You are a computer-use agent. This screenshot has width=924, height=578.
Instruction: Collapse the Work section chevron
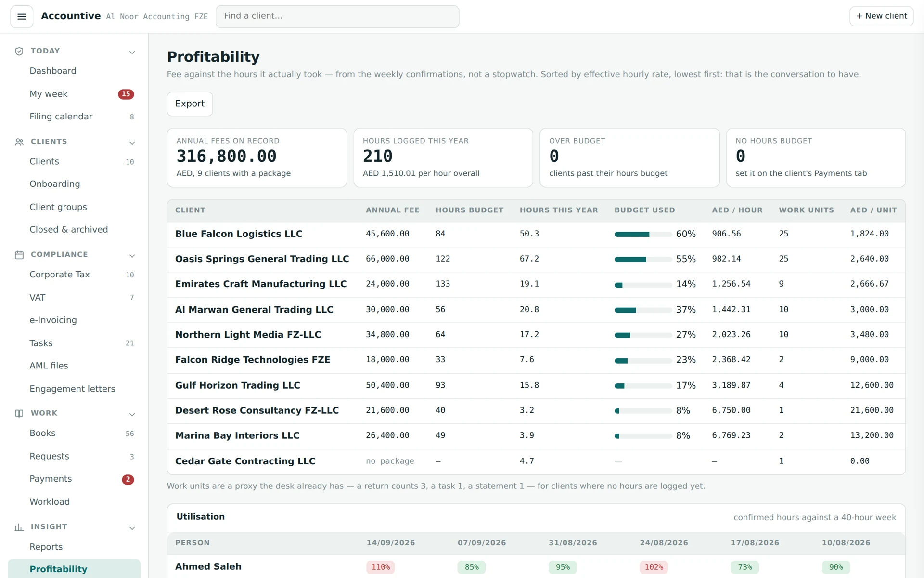pos(132,414)
